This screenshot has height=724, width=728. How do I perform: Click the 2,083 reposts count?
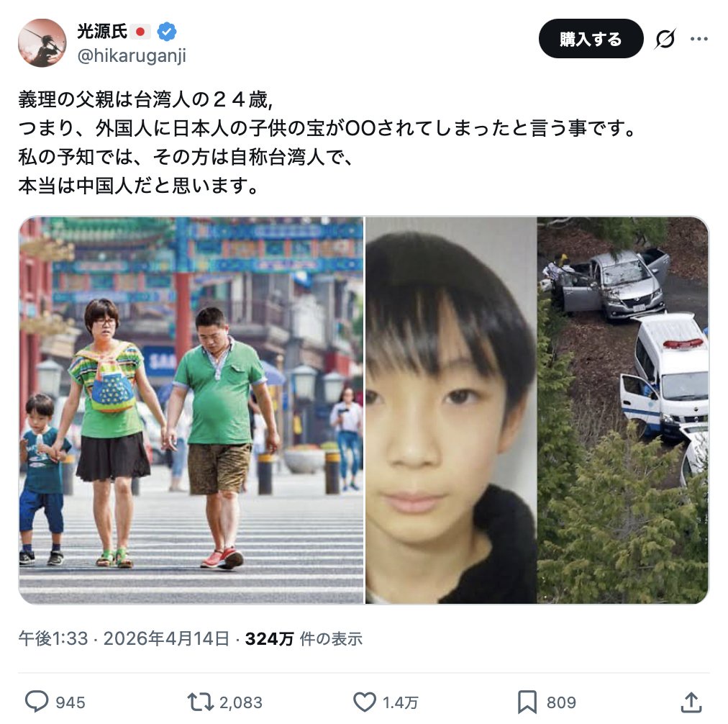(241, 702)
